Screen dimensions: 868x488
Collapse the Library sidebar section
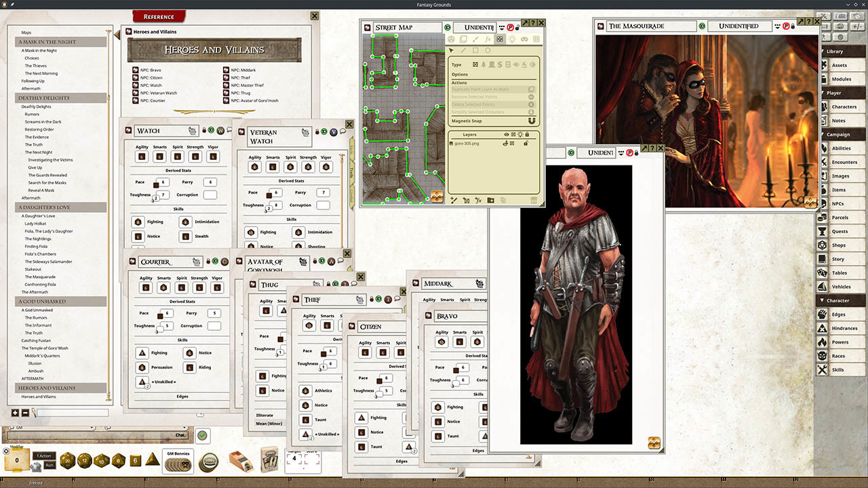click(x=823, y=52)
